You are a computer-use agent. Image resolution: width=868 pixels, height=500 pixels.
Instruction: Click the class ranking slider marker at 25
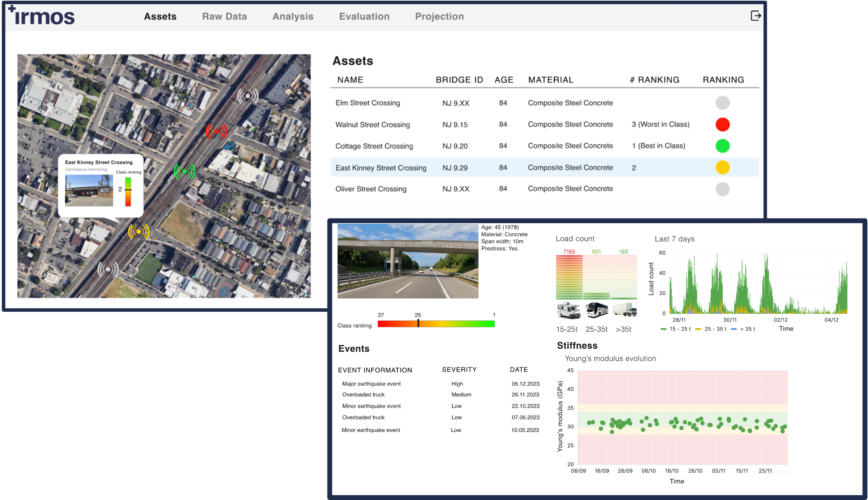point(418,324)
